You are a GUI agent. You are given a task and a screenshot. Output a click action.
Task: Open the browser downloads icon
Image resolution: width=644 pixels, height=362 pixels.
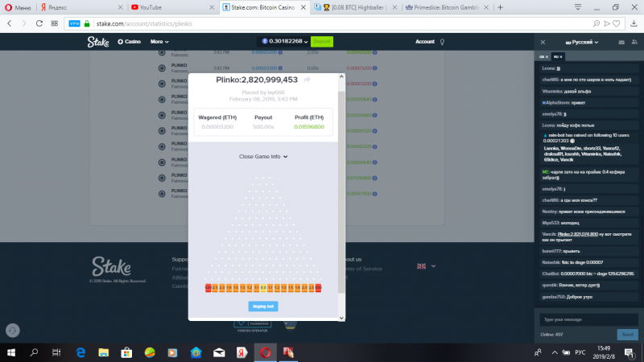pos(634,24)
